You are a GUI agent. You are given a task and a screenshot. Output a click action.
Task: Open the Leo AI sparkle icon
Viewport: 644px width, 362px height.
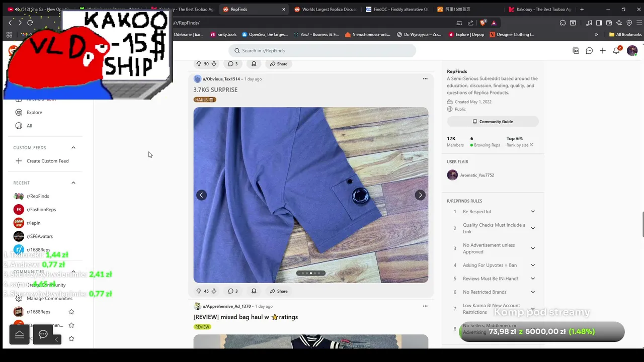(619, 23)
